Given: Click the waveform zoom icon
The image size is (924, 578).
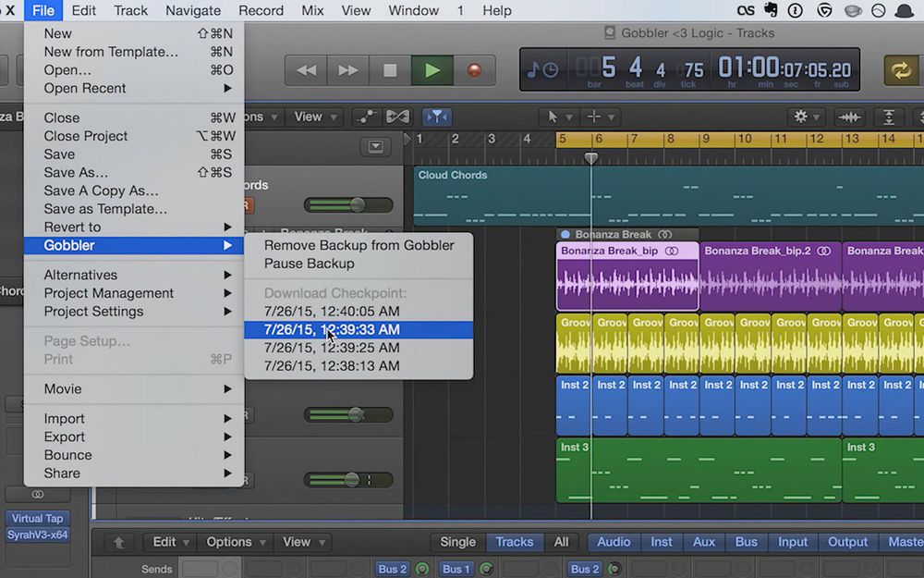Looking at the screenshot, I should click(848, 117).
